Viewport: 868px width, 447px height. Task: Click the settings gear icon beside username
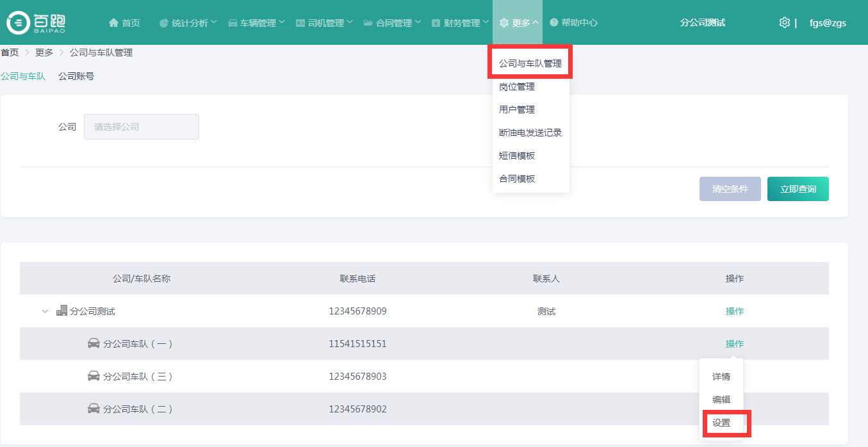[x=784, y=22]
